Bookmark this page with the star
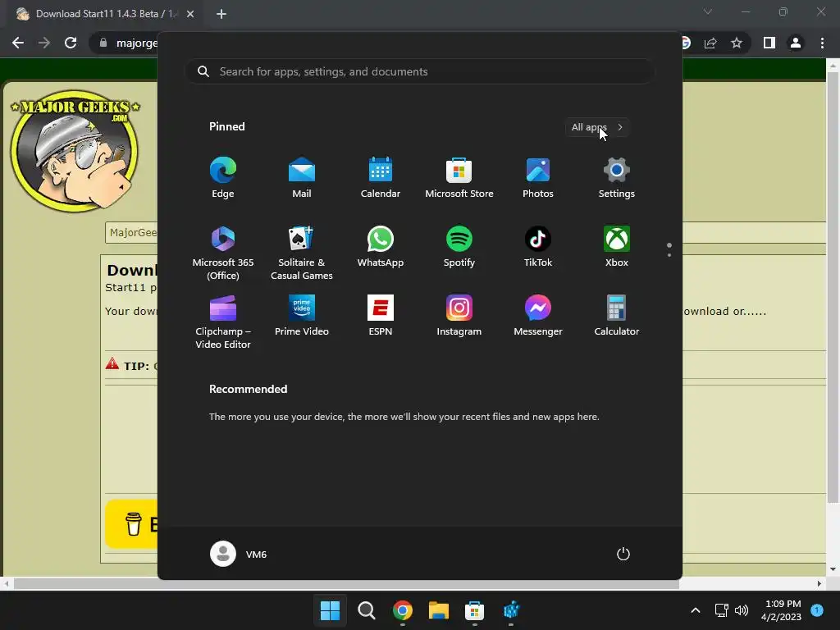Image resolution: width=840 pixels, height=630 pixels. [x=737, y=43]
